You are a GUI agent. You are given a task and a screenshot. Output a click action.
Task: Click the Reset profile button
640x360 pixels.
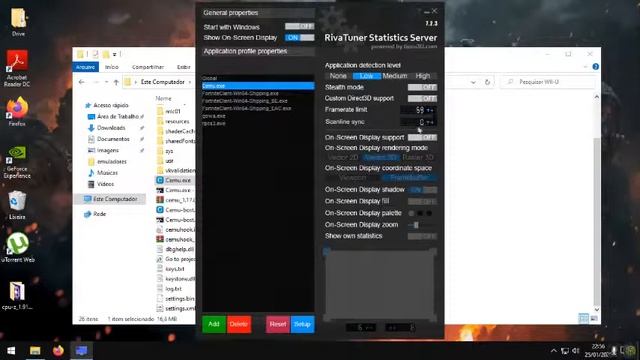pos(278,324)
